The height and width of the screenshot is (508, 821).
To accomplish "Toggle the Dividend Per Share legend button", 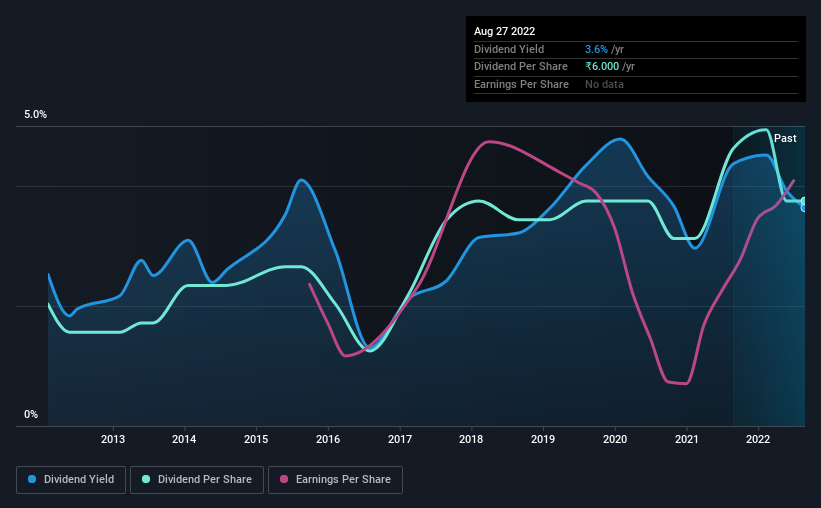I will click(197, 480).
